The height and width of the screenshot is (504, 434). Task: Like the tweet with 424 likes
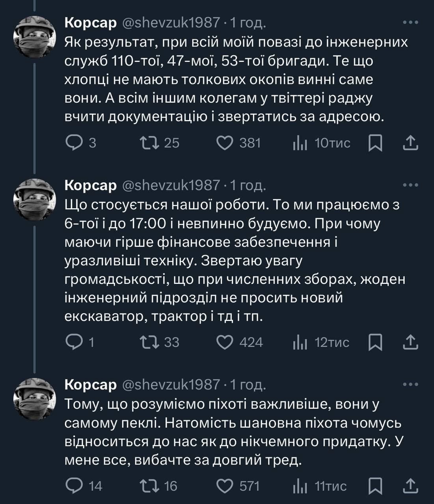click(x=225, y=342)
